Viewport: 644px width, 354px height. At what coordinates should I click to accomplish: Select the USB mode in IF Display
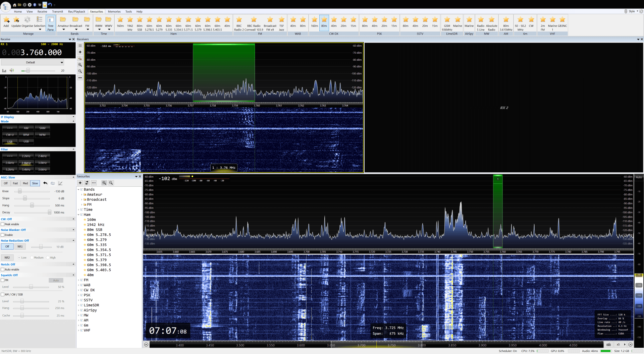(x=26, y=141)
